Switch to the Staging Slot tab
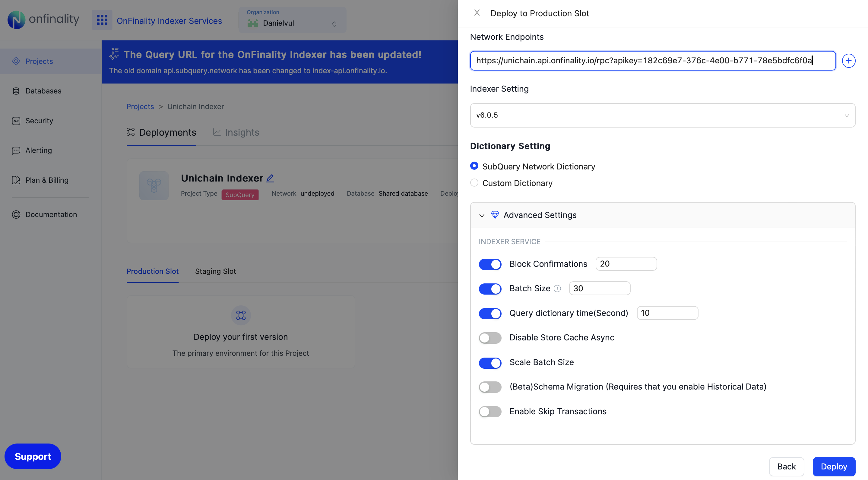Image resolution: width=868 pixels, height=480 pixels. (215, 271)
